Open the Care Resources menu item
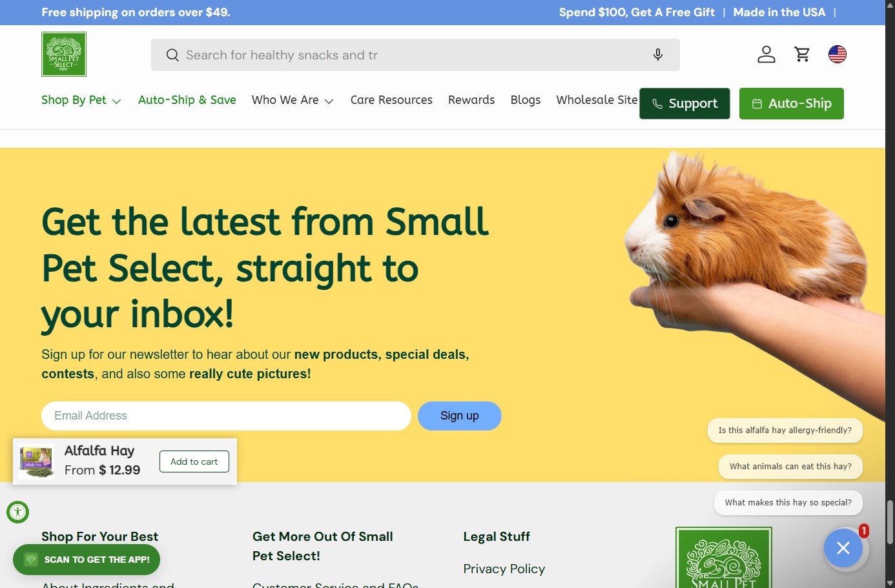Image resolution: width=895 pixels, height=588 pixels. pos(391,100)
